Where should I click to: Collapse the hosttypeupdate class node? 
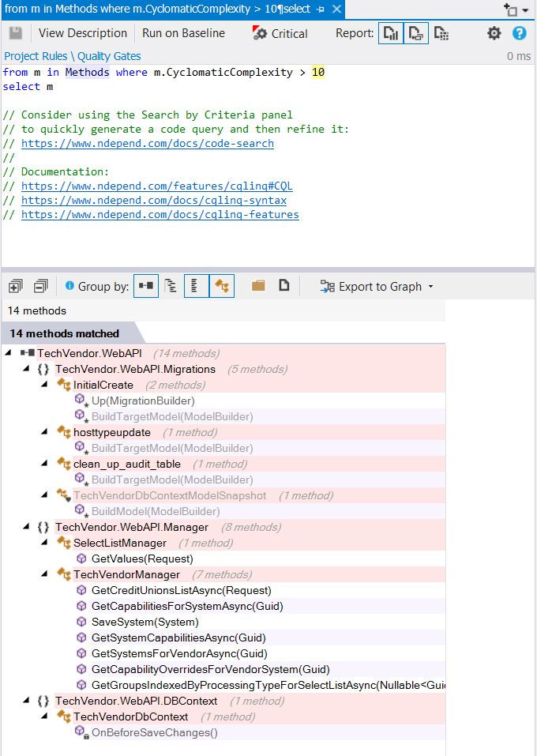(x=44, y=432)
